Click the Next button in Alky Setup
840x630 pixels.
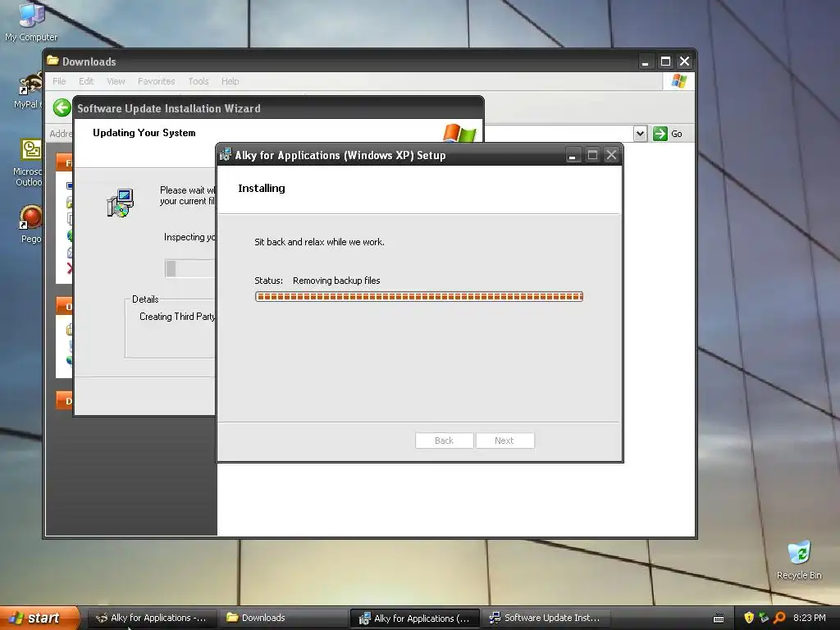tap(504, 441)
